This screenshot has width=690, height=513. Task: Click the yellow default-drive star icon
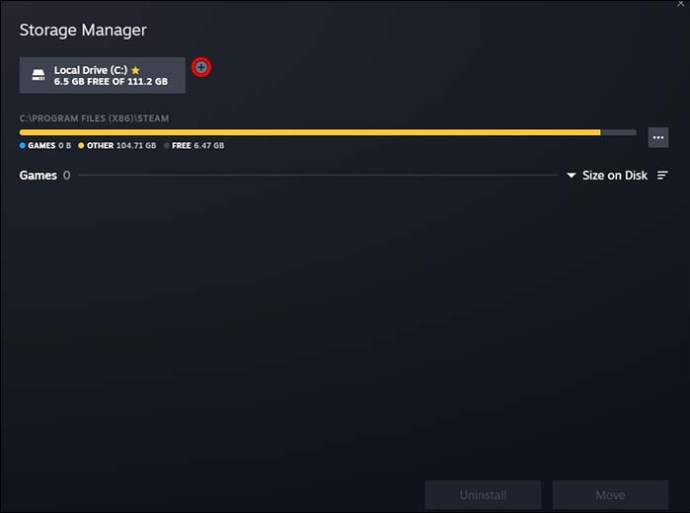tap(136, 70)
